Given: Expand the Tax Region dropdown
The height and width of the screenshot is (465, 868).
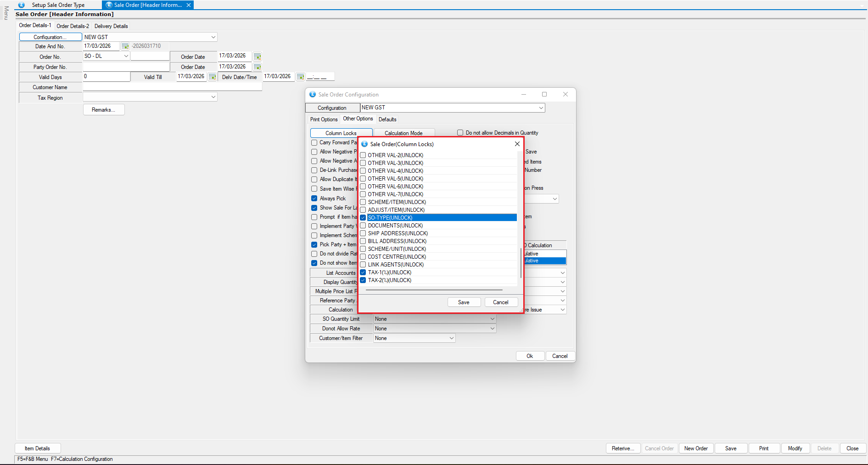Looking at the screenshot, I should [213, 97].
